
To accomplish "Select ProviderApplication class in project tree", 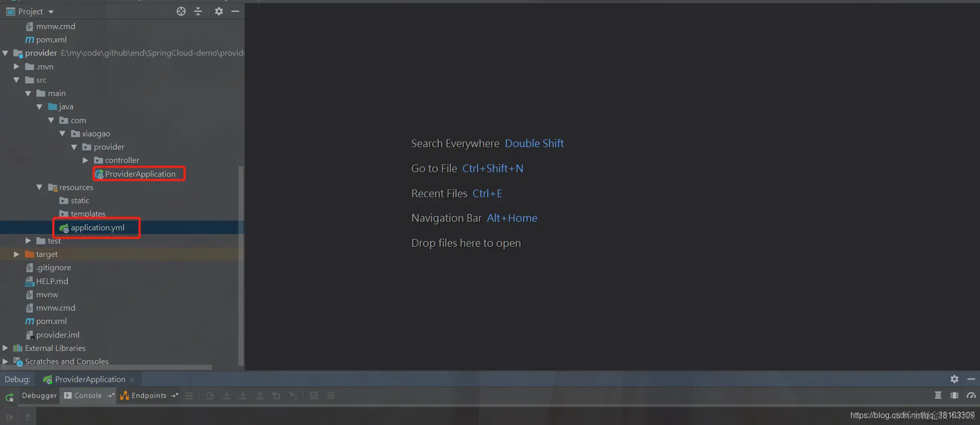I will 140,174.
